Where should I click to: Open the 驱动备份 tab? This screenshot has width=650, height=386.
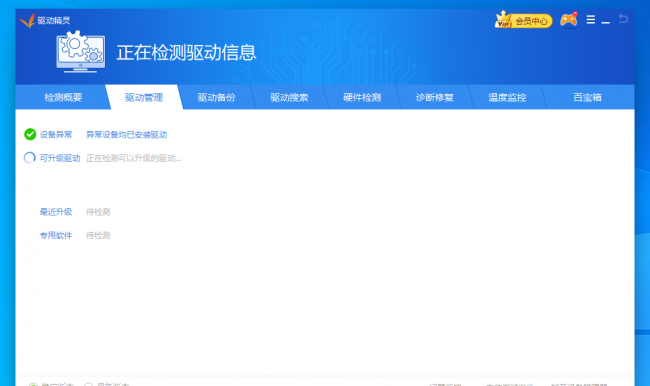[216, 97]
